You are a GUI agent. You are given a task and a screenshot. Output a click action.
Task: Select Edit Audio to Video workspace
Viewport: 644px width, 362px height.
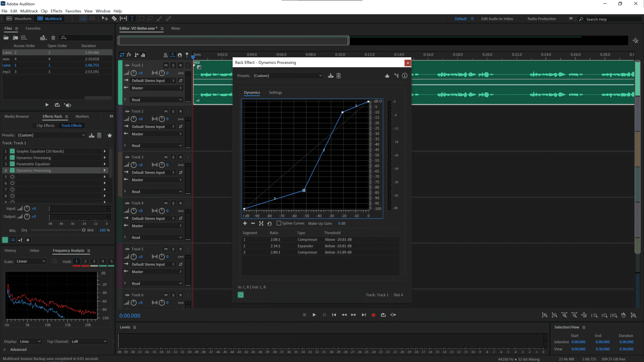497,19
